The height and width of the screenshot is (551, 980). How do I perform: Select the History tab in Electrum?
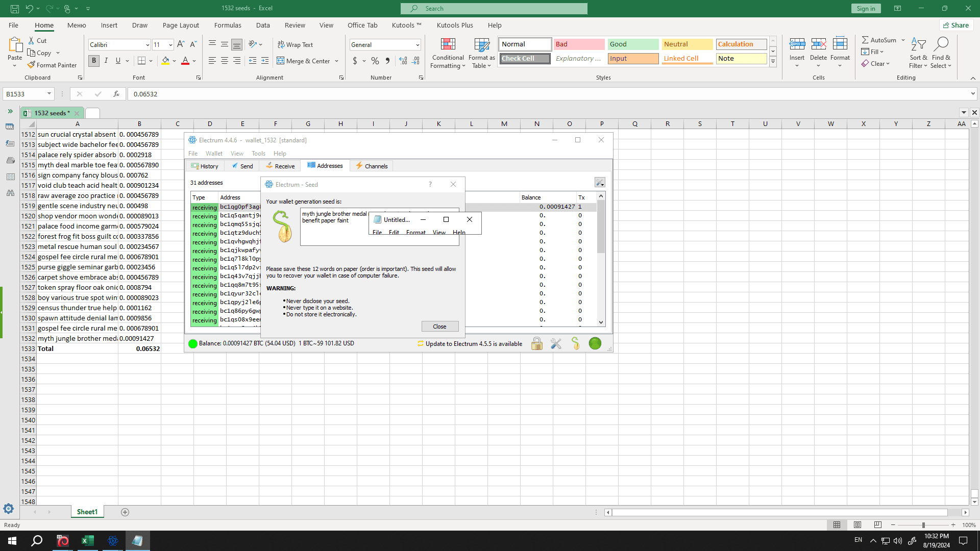coord(204,166)
